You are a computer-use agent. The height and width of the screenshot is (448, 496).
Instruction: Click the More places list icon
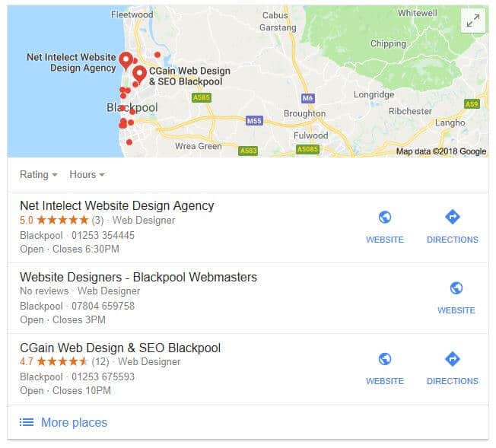coord(27,422)
